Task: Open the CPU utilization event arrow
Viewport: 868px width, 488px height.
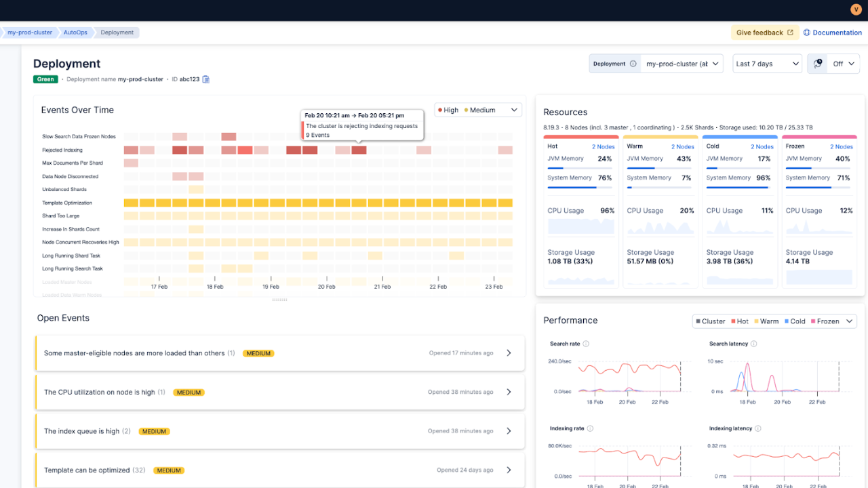Action: coord(509,392)
